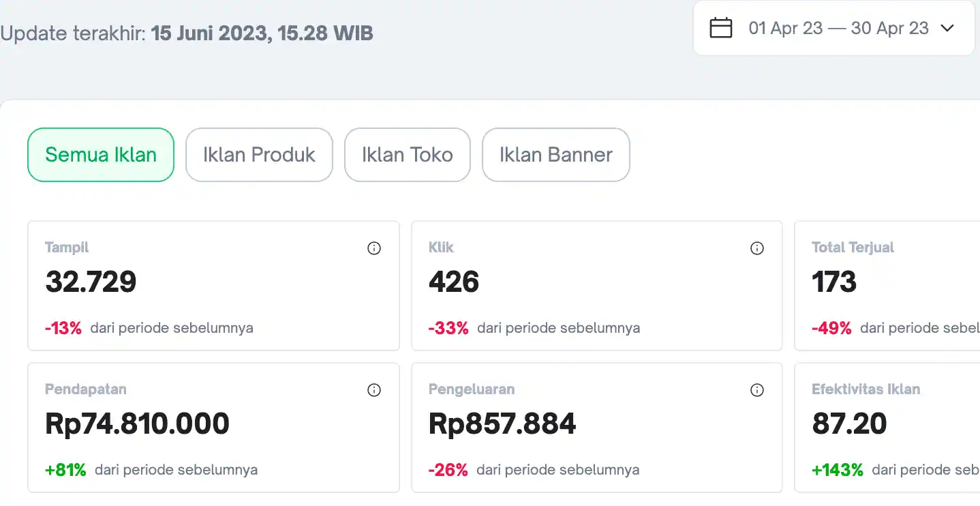980x506 pixels.
Task: Click the info icon on Tampil card
Action: pos(374,248)
